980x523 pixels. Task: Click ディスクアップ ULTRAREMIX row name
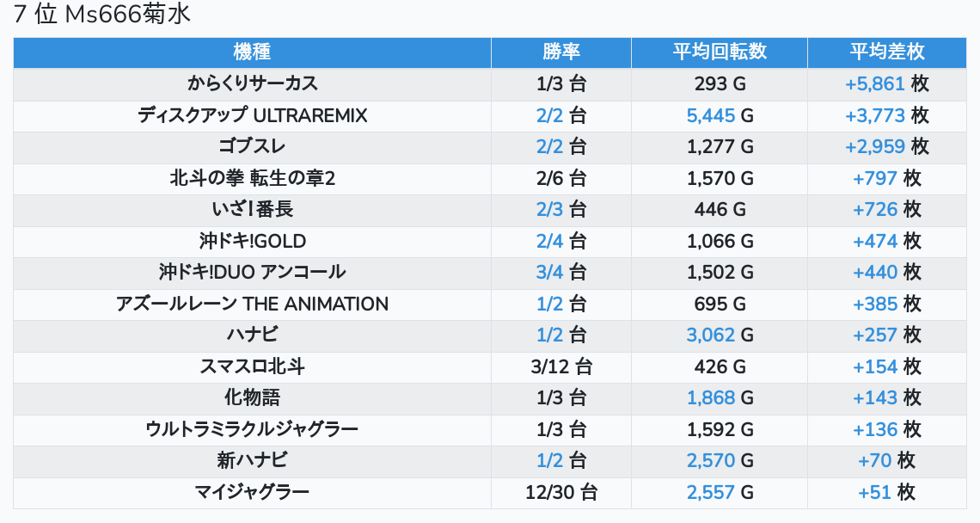pyautogui.click(x=252, y=115)
